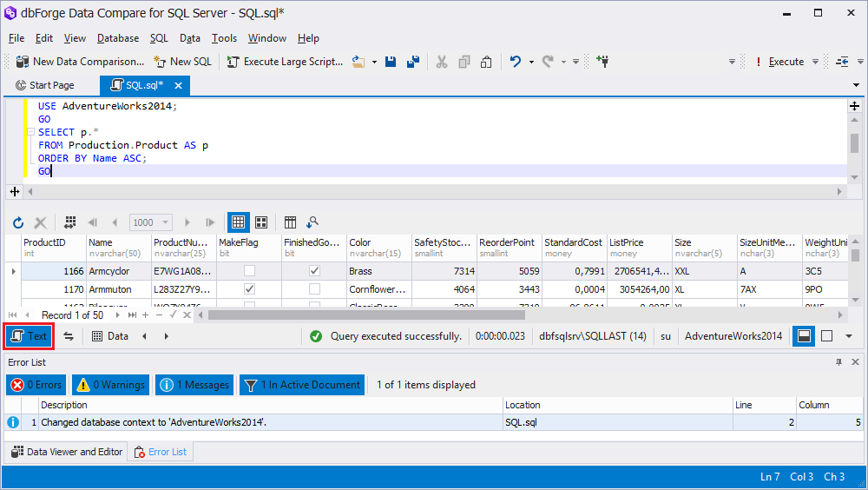Click the swap views arrows icon
Viewport: 868px width, 490px height.
pos(69,336)
